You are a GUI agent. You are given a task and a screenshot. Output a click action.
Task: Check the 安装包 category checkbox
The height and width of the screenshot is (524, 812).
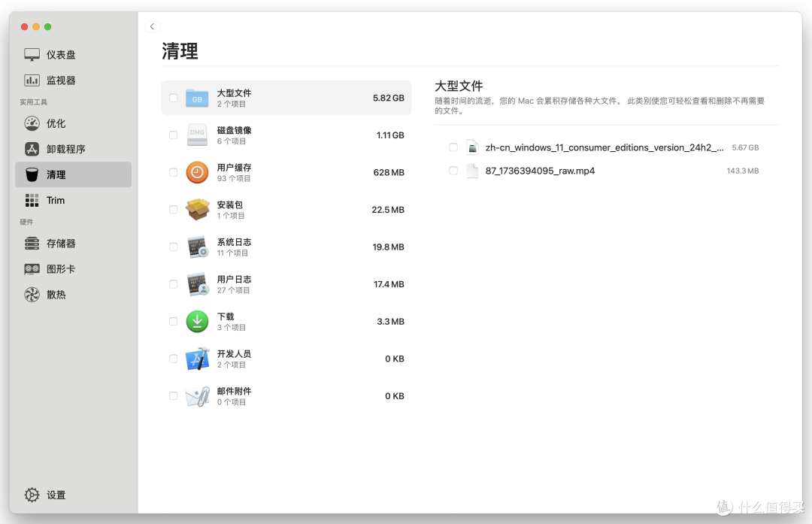(x=174, y=210)
